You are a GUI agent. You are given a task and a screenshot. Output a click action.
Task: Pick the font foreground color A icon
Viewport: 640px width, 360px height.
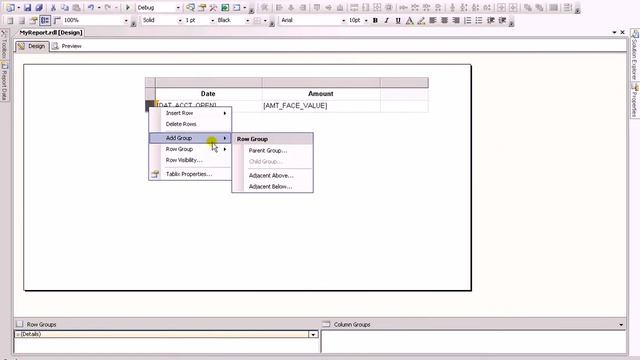click(x=409, y=20)
